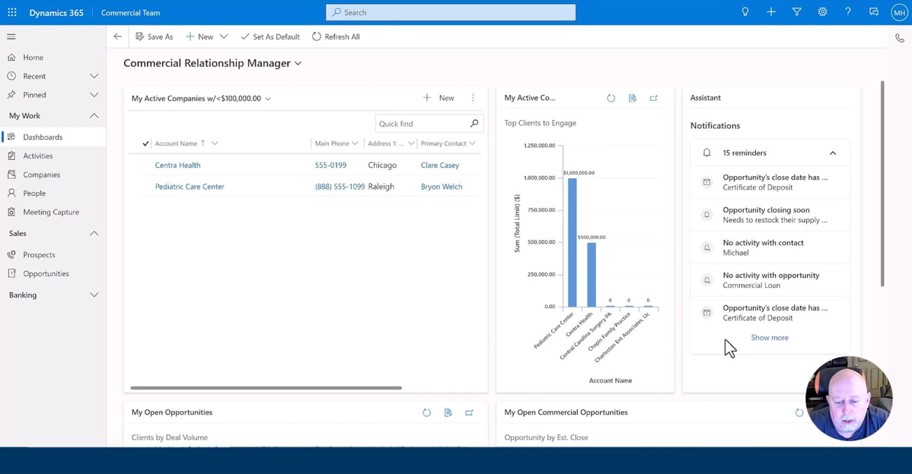Viewport: 912px width, 474px height.
Task: Open Meeting Capture in sidebar
Action: point(53,212)
